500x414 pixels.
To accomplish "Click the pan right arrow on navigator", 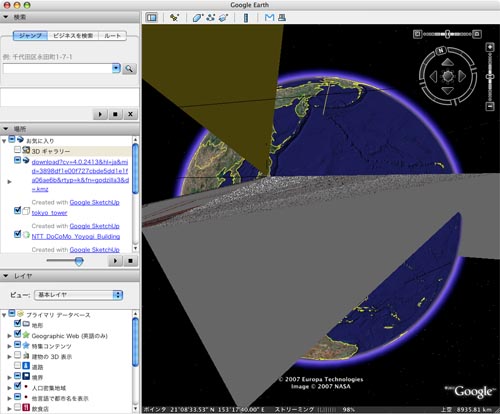I will pyautogui.click(x=462, y=77).
